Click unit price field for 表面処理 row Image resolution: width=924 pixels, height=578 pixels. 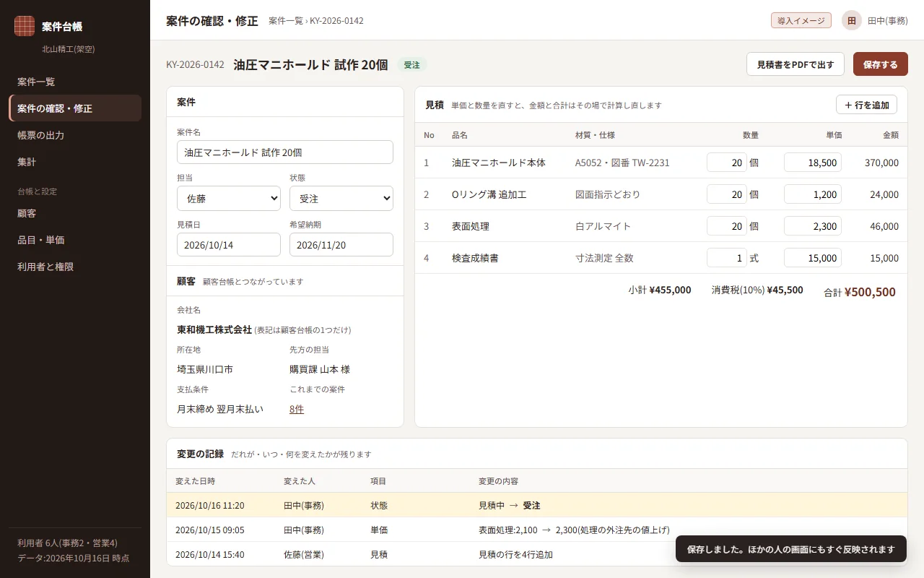coord(813,226)
